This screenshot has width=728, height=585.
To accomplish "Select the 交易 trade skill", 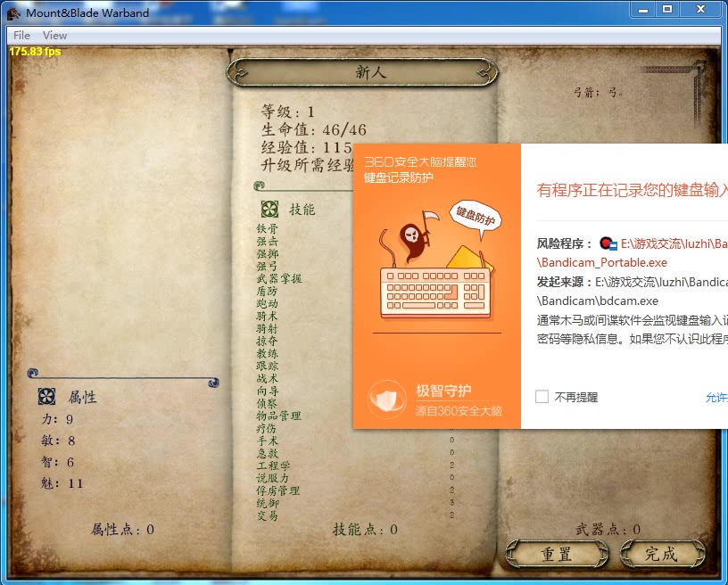I will (268, 515).
